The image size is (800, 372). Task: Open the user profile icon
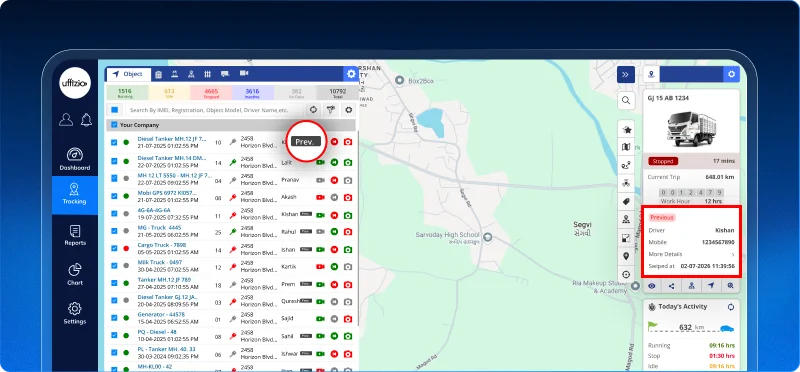(66, 119)
